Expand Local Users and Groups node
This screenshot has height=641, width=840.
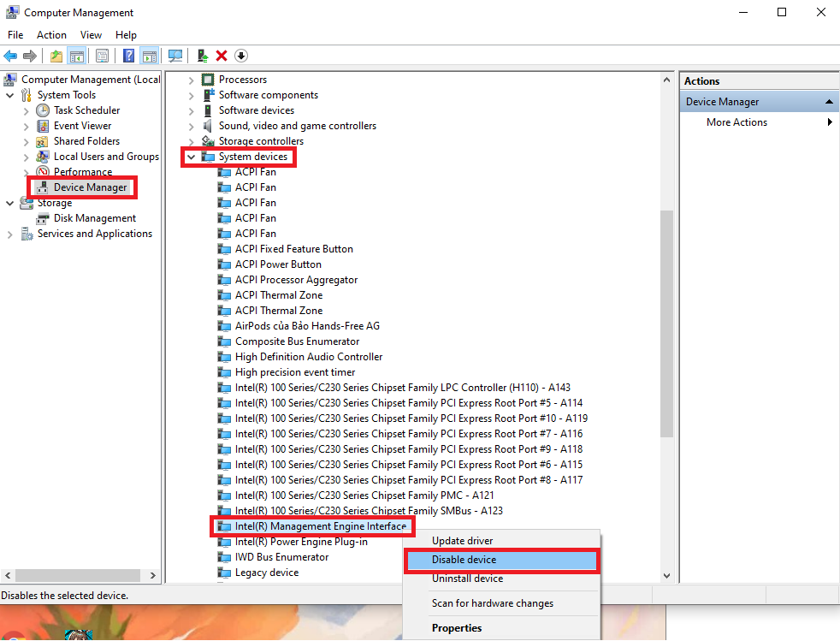coord(27,157)
